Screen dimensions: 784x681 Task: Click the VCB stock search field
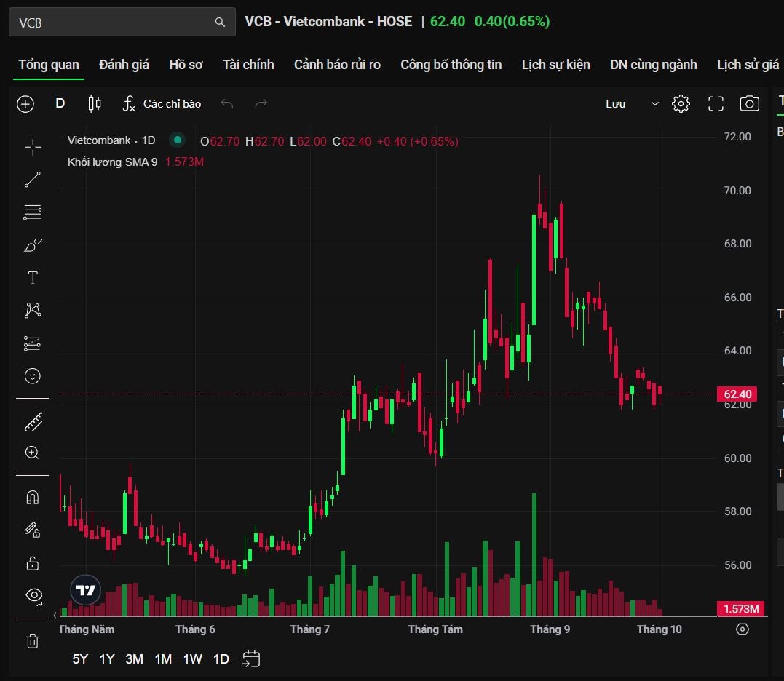[113, 23]
